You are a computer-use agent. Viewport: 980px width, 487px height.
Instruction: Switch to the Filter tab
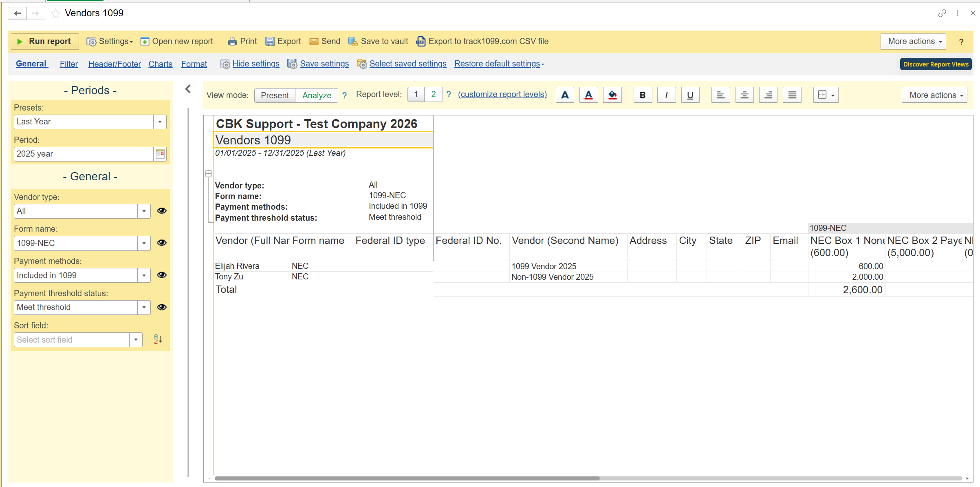tap(68, 64)
